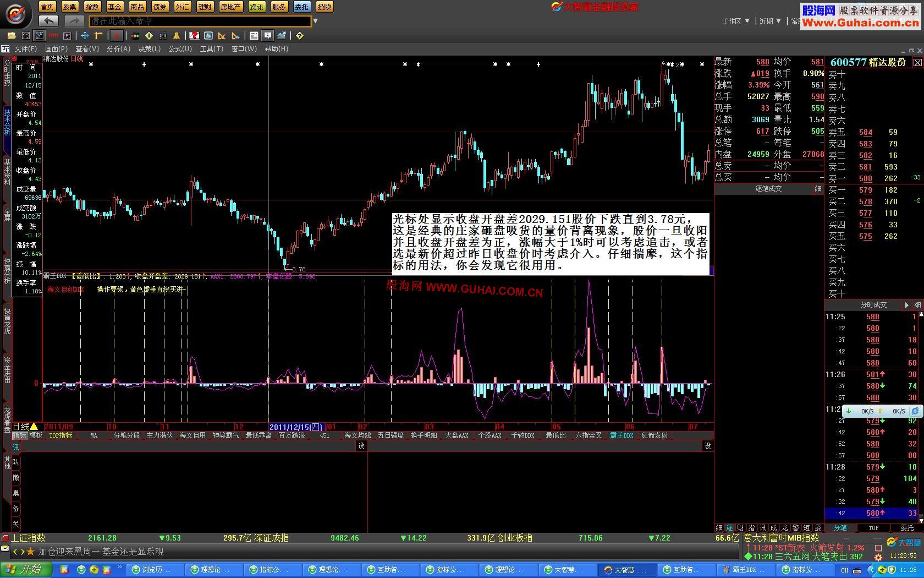Image resolution: width=924 pixels, height=578 pixels.
Task: Open the 帮助(H) menu
Action: click(x=276, y=49)
